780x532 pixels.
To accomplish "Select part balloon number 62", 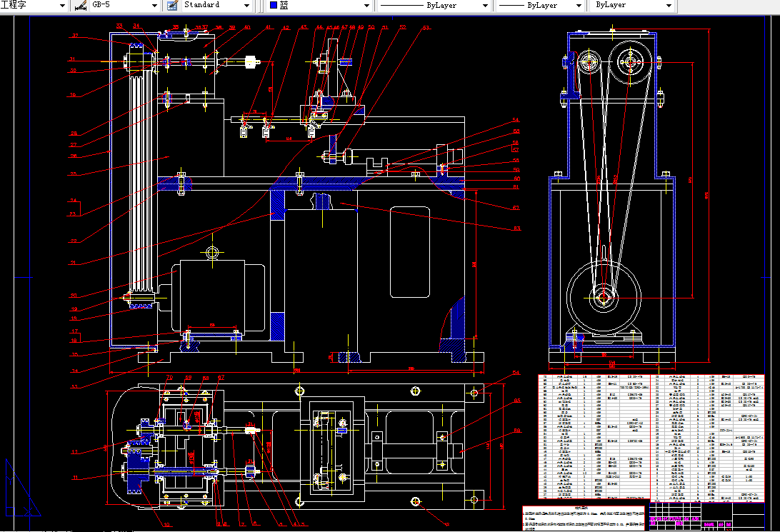I will click(516, 208).
